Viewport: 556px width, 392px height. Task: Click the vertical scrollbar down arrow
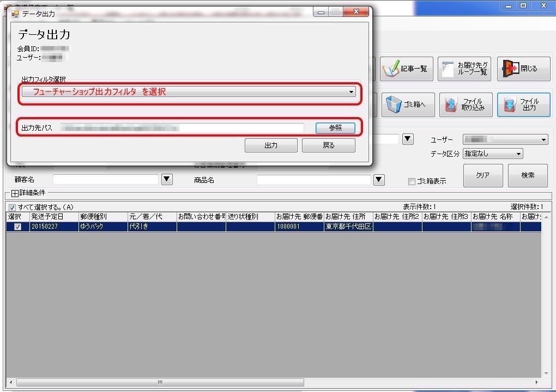[546, 373]
